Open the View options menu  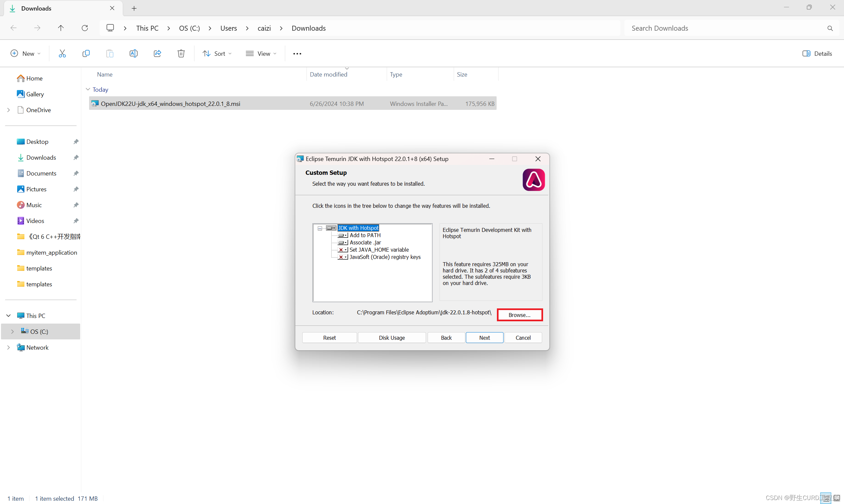tap(261, 53)
